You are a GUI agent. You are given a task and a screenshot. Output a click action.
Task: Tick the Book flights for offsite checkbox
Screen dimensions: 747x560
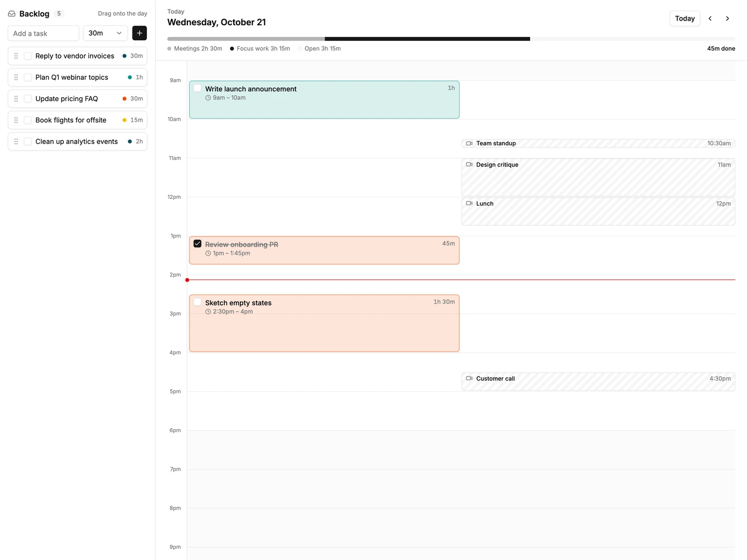(27, 120)
